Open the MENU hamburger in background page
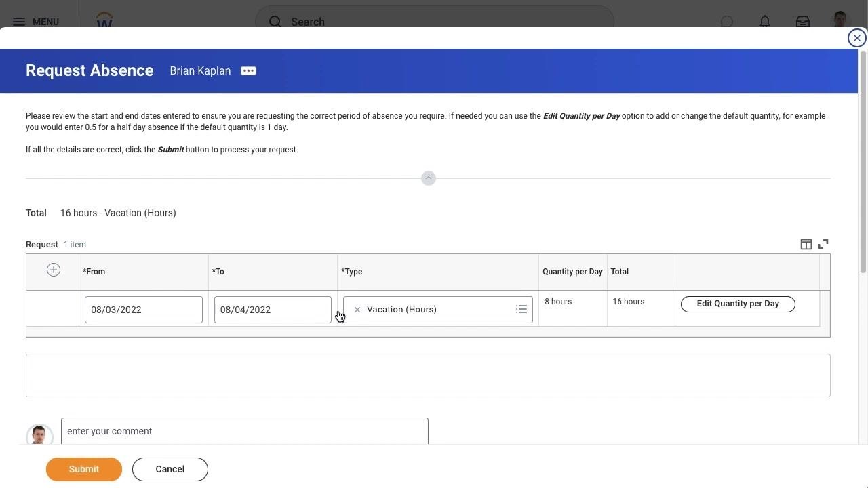The width and height of the screenshot is (868, 488). [x=36, y=22]
